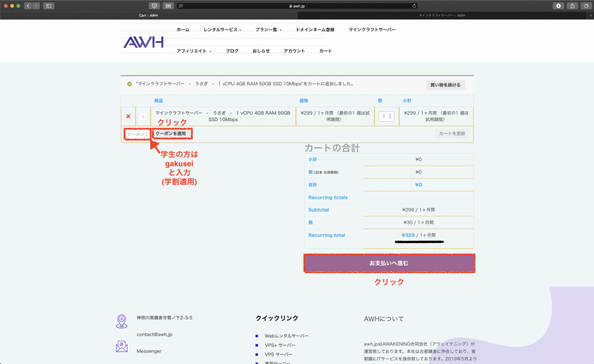Click the 買い物を続ける button
Viewport: 594px width, 364px height.
445,85
